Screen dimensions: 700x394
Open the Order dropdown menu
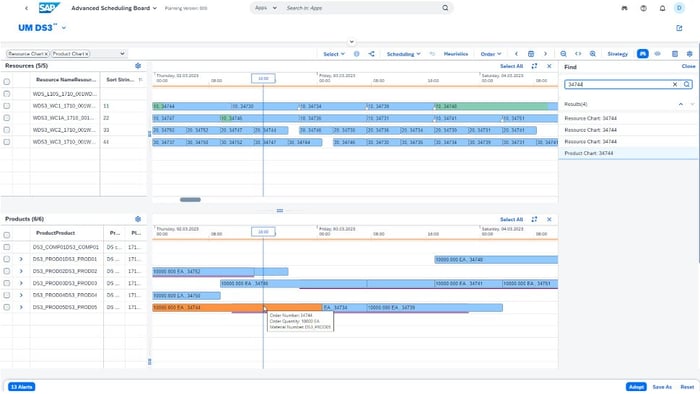coord(491,54)
